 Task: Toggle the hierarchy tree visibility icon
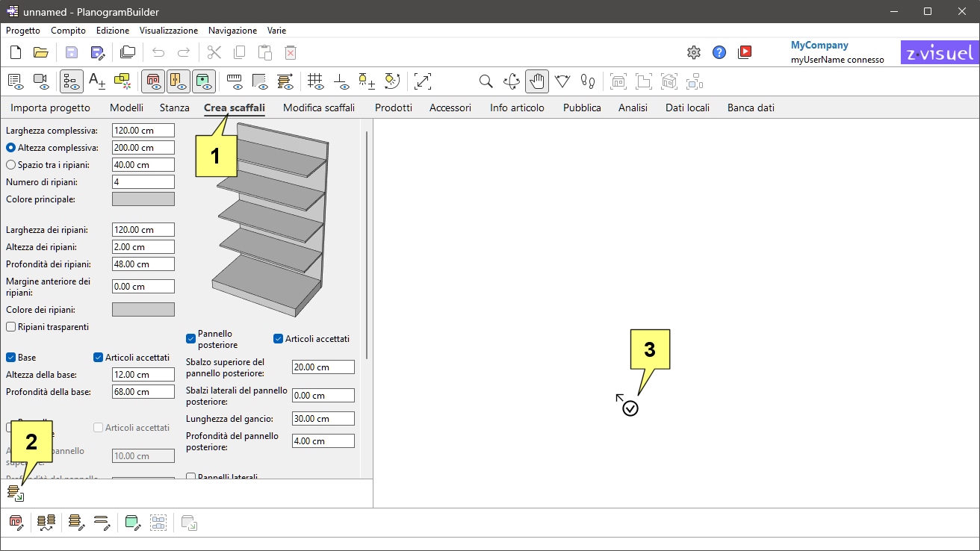(x=72, y=81)
